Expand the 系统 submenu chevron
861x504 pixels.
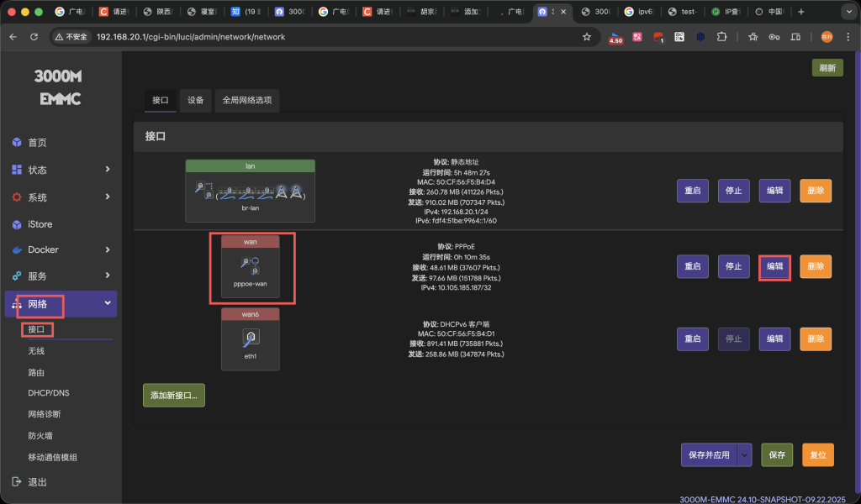108,197
